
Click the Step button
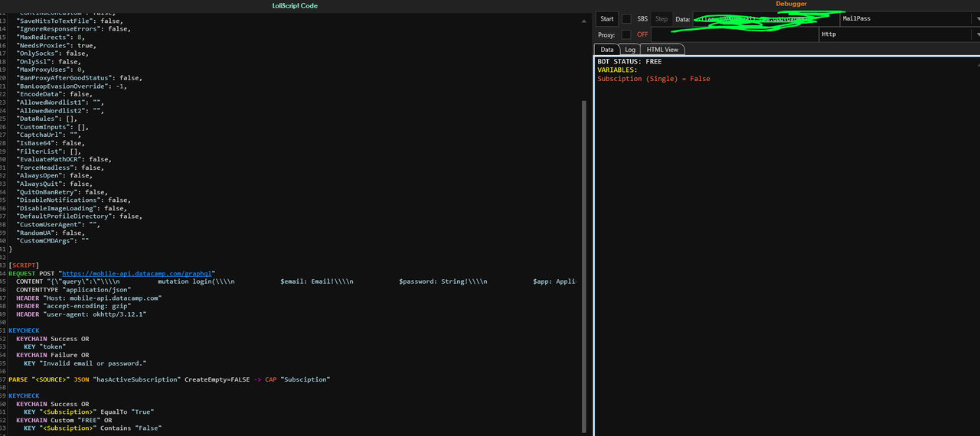[x=661, y=18]
